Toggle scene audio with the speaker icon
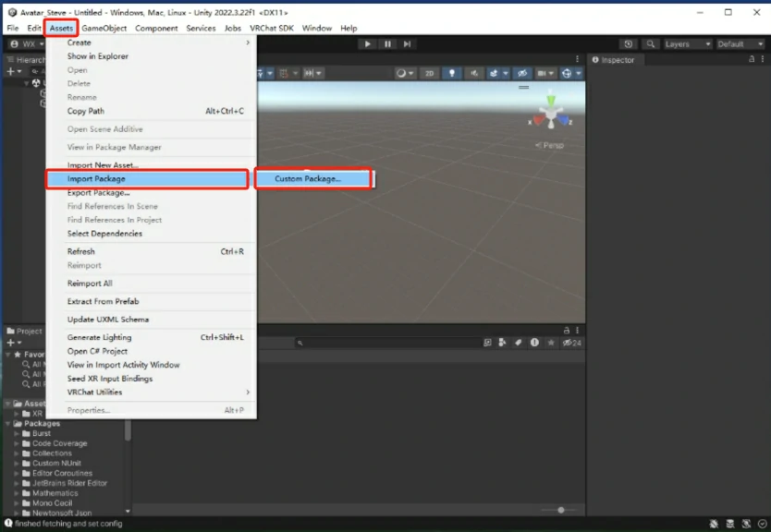771x532 pixels. [474, 73]
